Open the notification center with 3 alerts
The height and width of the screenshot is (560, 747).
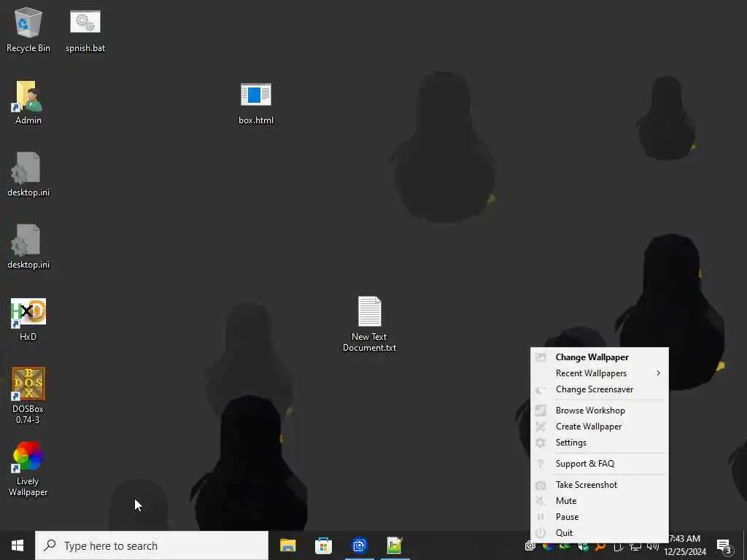point(724,546)
